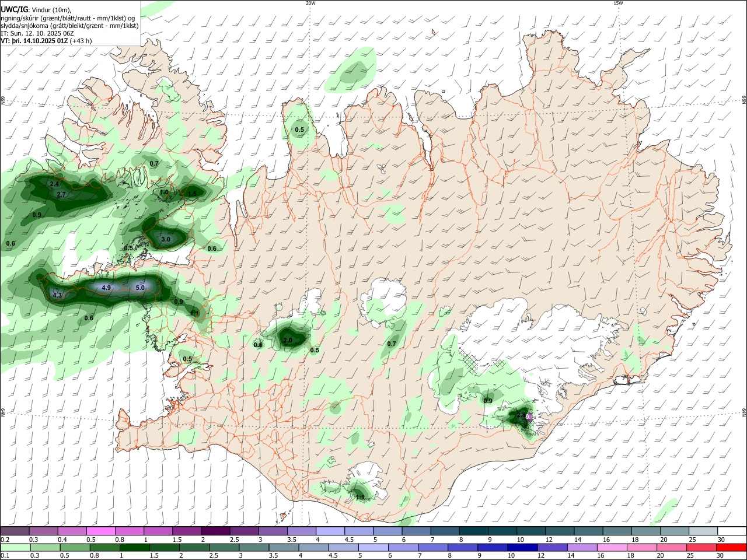
Task: Pick the deep blue 10 swatch in rain legend
Action: (521, 547)
